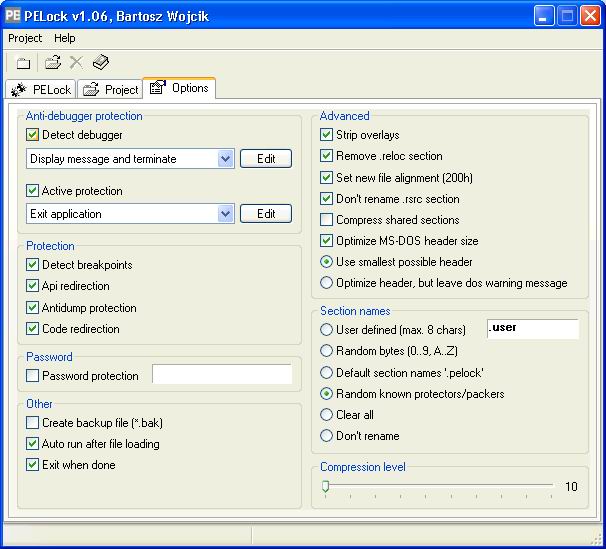Enable the Compress shared sections checkbox
This screenshot has height=549, width=606.
(326, 220)
